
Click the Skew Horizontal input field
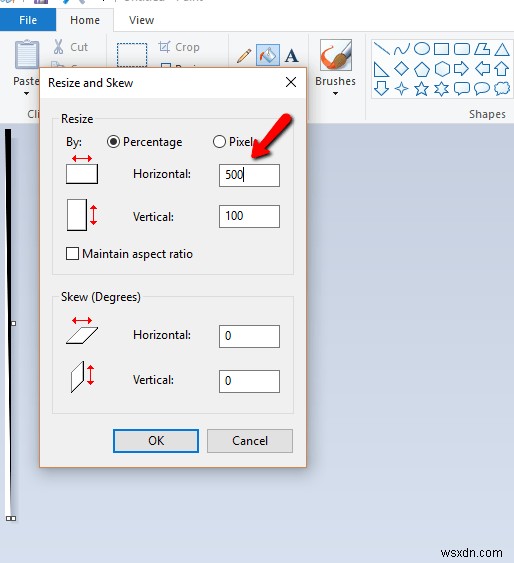pos(249,336)
